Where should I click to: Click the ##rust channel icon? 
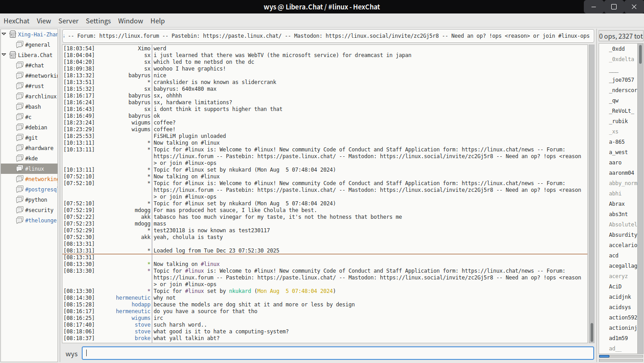[x=19, y=86]
